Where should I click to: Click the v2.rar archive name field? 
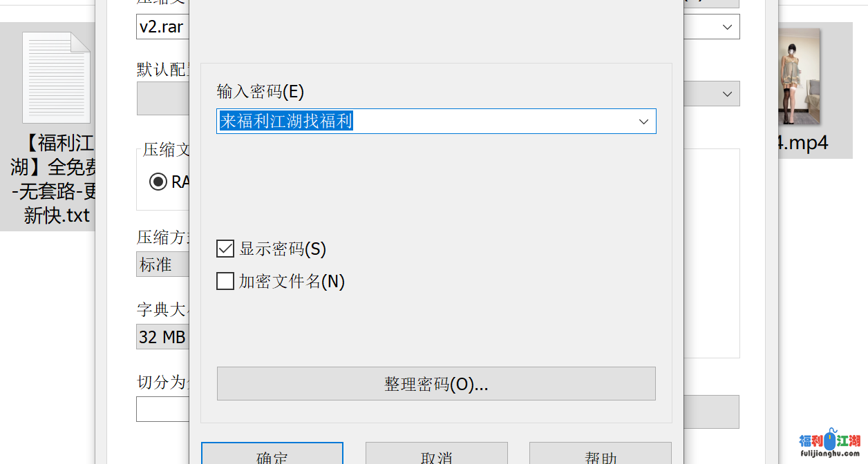click(162, 27)
